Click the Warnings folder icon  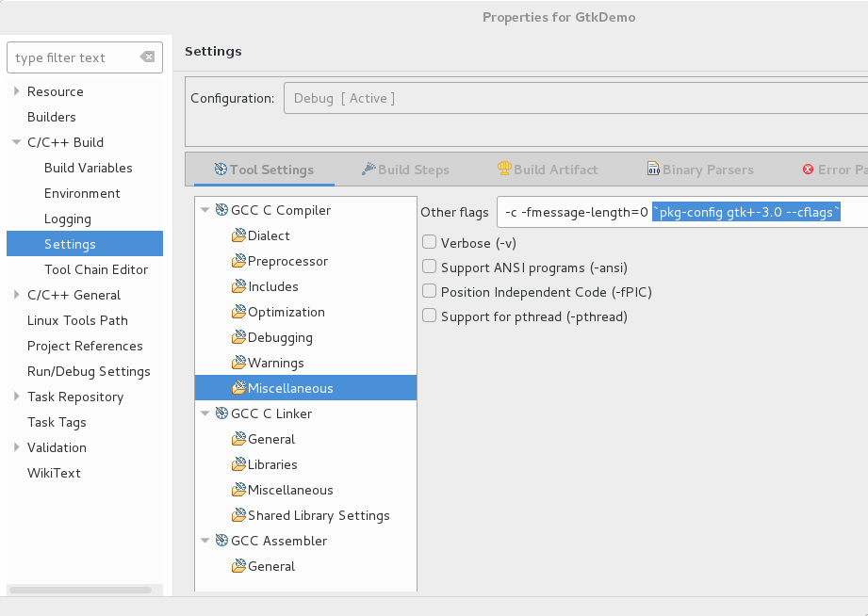point(238,363)
